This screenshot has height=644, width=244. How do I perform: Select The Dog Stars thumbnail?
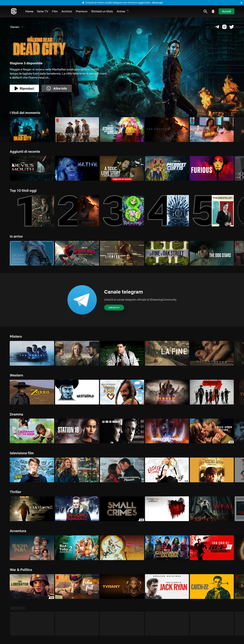point(212,253)
